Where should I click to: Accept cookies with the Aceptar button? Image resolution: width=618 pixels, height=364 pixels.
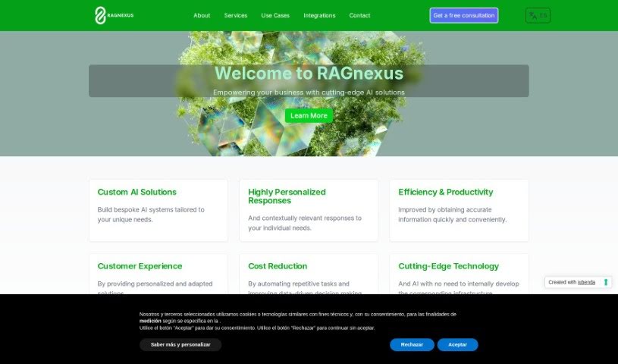[457, 345]
